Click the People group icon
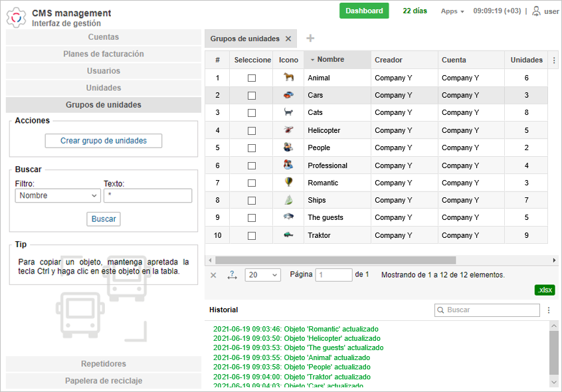The width and height of the screenshot is (562, 392). coord(288,147)
